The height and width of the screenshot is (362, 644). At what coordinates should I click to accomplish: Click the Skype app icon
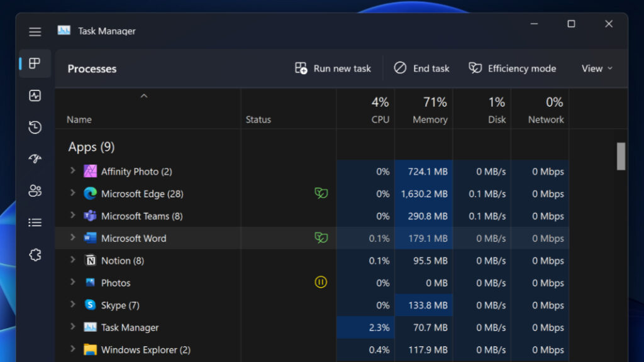(90, 305)
